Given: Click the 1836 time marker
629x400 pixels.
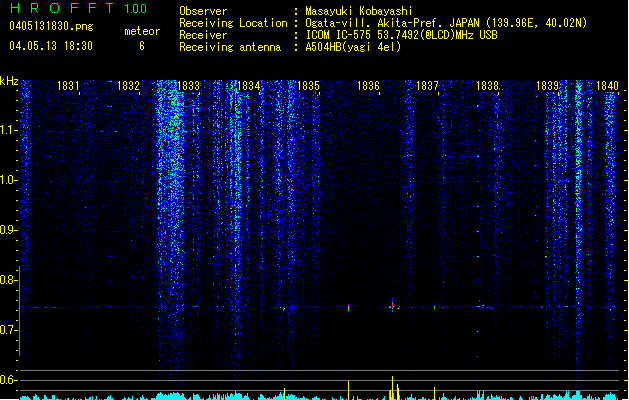Looking at the screenshot, I should [x=368, y=86].
